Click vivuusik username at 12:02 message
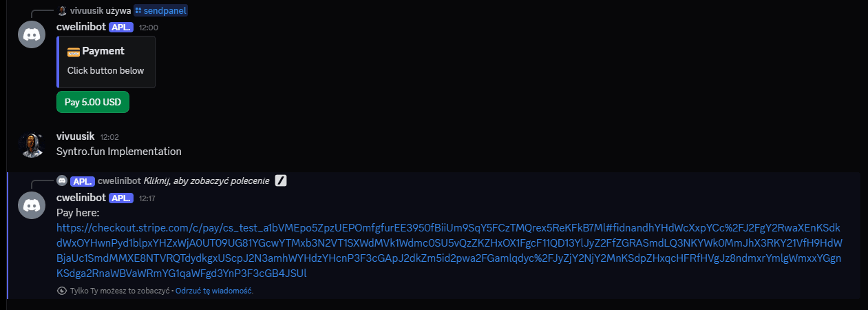Screen dimensions: 868x310 pos(75,136)
